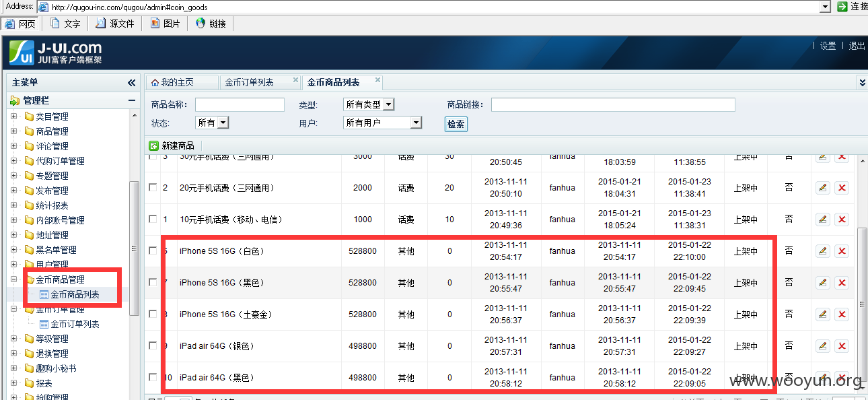Click the 图片 view toolbar icon

(x=155, y=24)
